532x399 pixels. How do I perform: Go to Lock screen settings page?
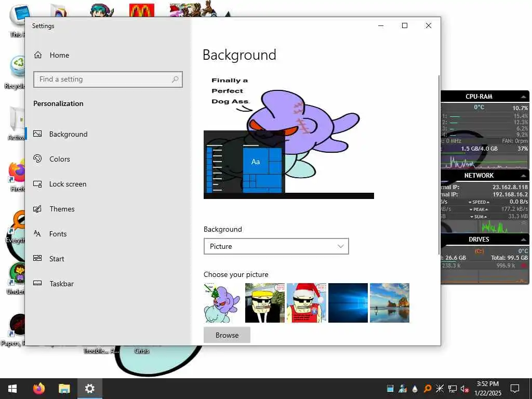[x=68, y=184]
